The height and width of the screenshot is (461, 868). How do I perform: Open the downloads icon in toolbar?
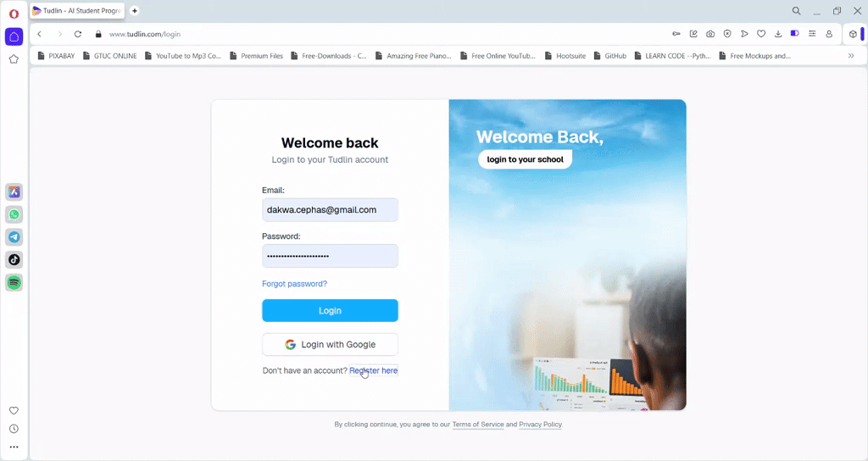click(x=778, y=34)
